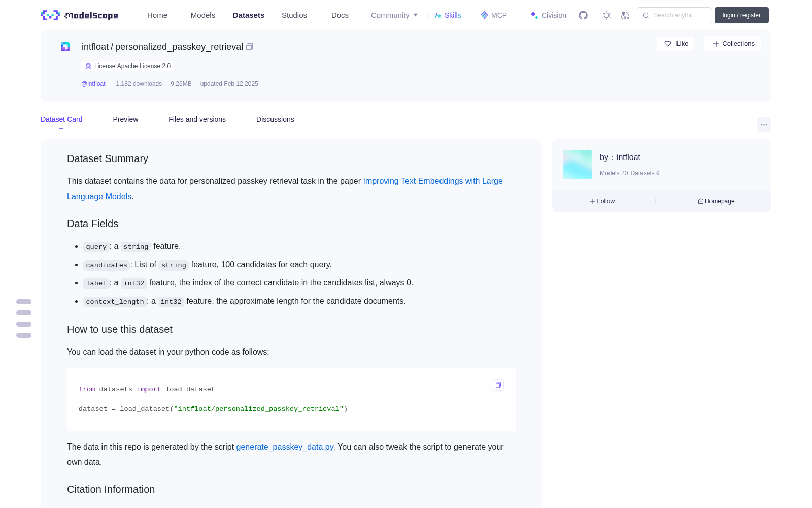Viewport: 812px width, 508px height.
Task: Focus the Search anything field
Action: coord(674,15)
